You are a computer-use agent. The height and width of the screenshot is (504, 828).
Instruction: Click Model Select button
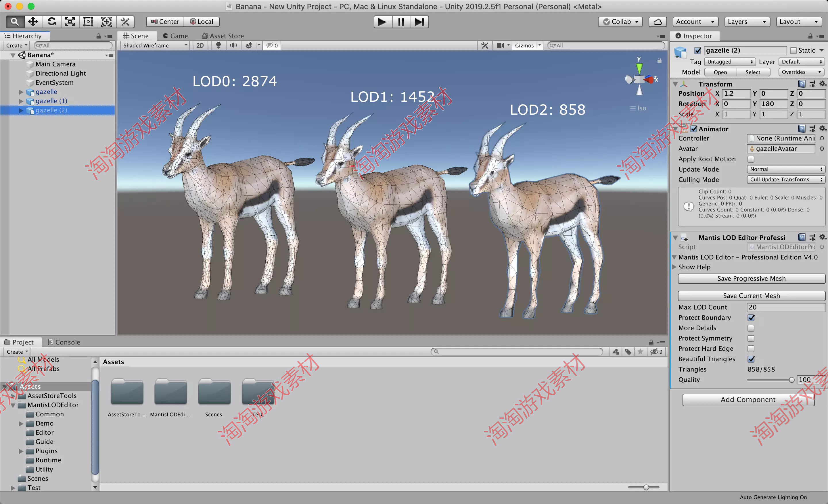pos(753,72)
